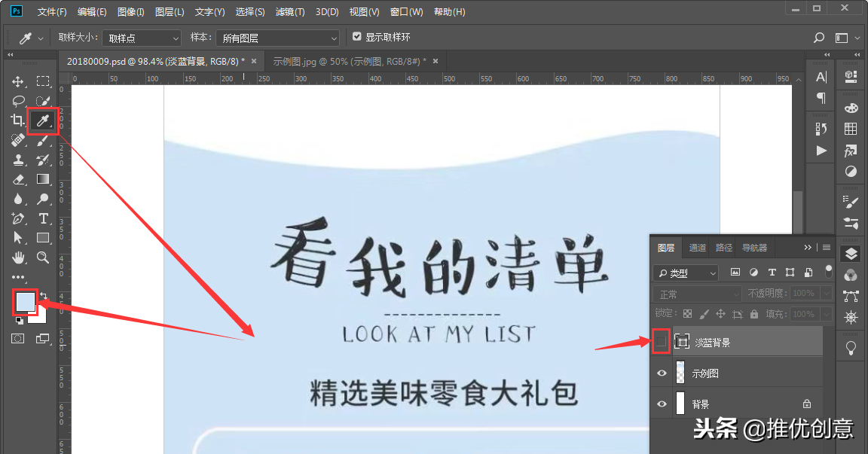This screenshot has height=454, width=868.
Task: Select the Clone Stamp tool
Action: pyautogui.click(x=18, y=160)
